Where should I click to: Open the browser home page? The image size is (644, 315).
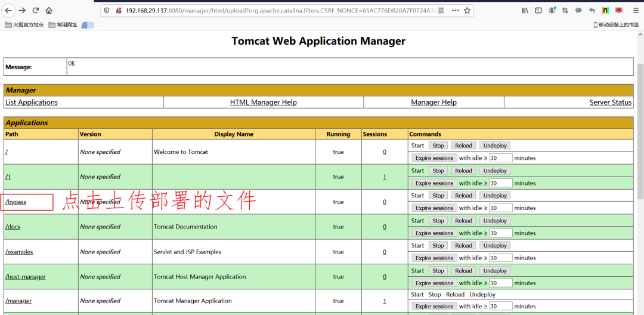pyautogui.click(x=49, y=10)
